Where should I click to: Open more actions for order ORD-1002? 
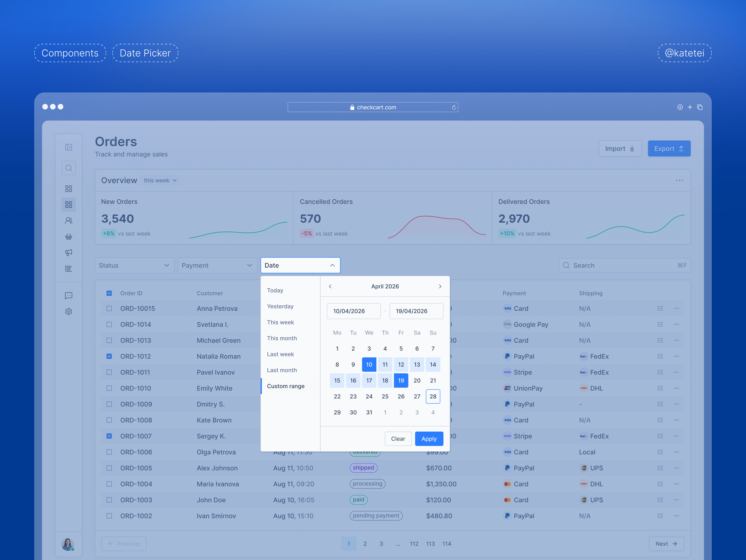[x=676, y=516]
